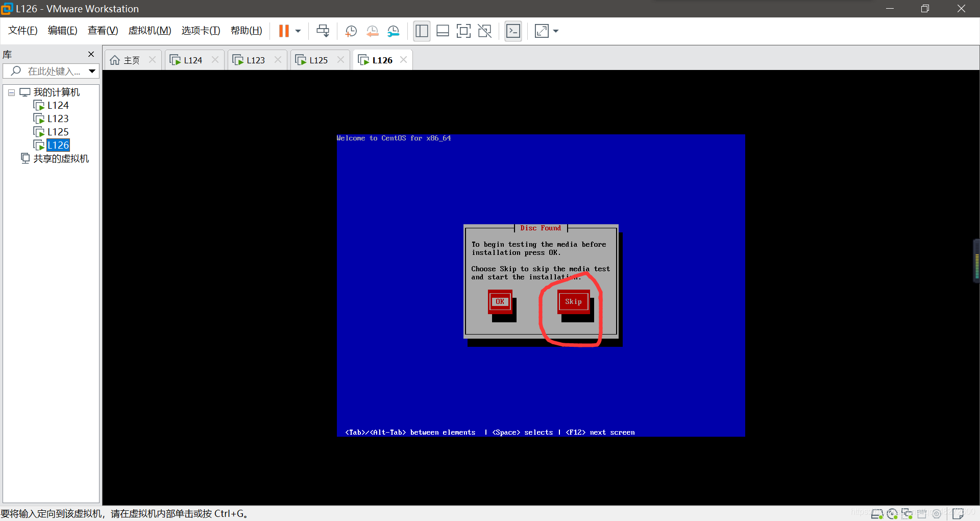The image size is (980, 521).
Task: Close the L126 tab
Action: pos(403,60)
